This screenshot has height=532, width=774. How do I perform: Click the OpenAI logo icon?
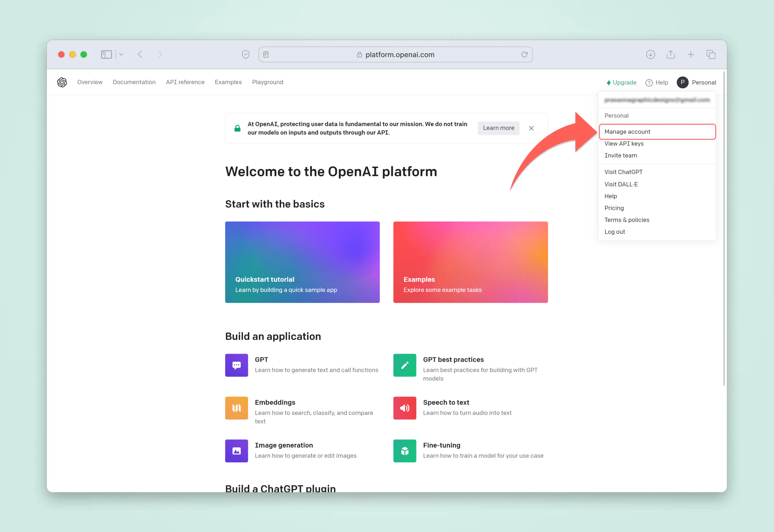point(62,82)
